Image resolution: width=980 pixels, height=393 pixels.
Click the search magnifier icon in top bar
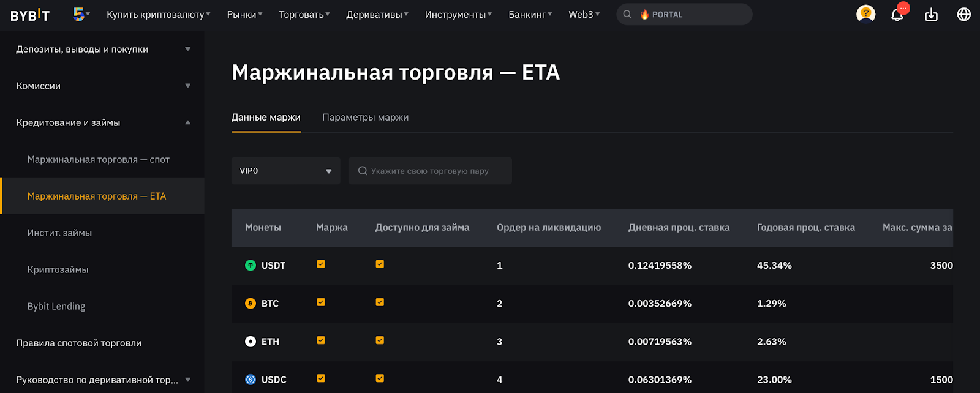coord(627,14)
